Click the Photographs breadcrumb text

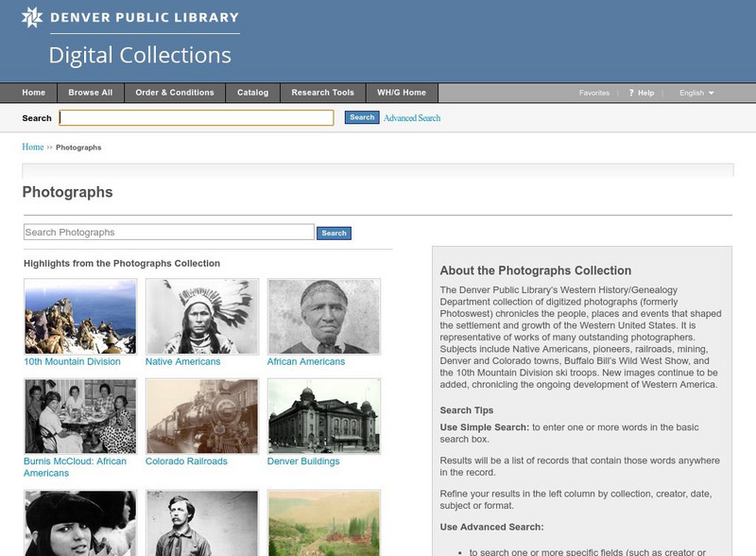78,148
